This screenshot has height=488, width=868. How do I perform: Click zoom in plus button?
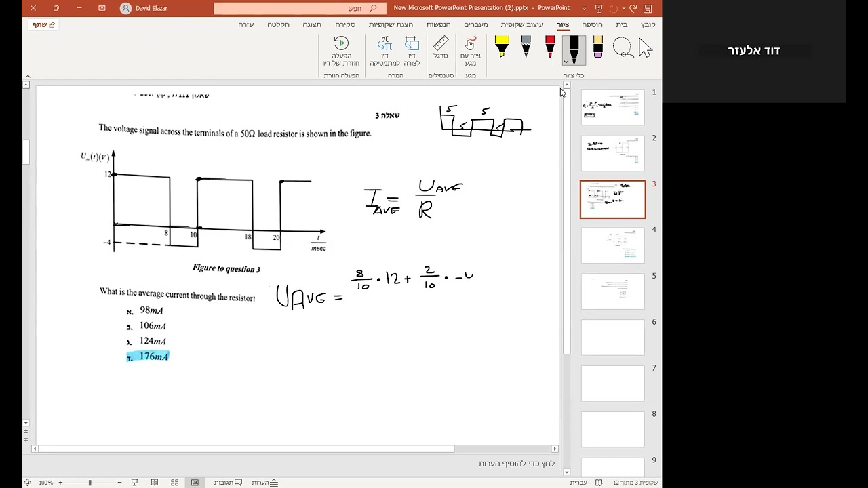tap(60, 483)
